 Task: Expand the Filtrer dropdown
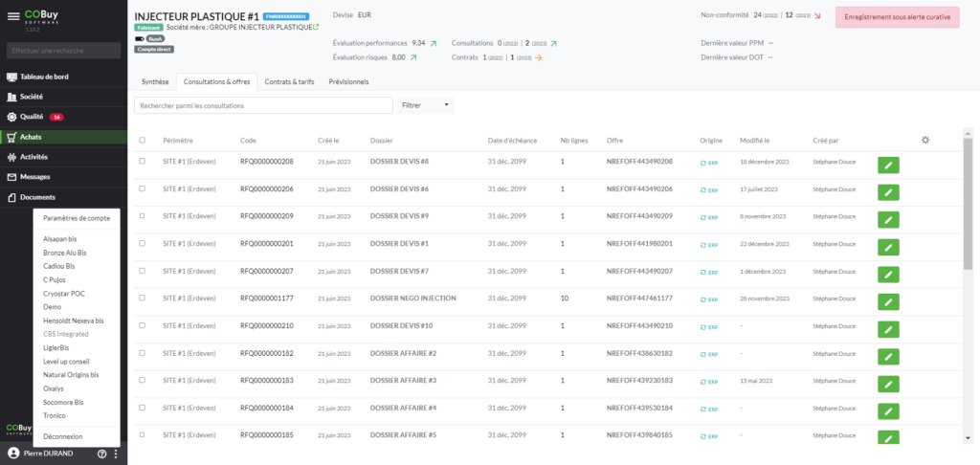426,105
